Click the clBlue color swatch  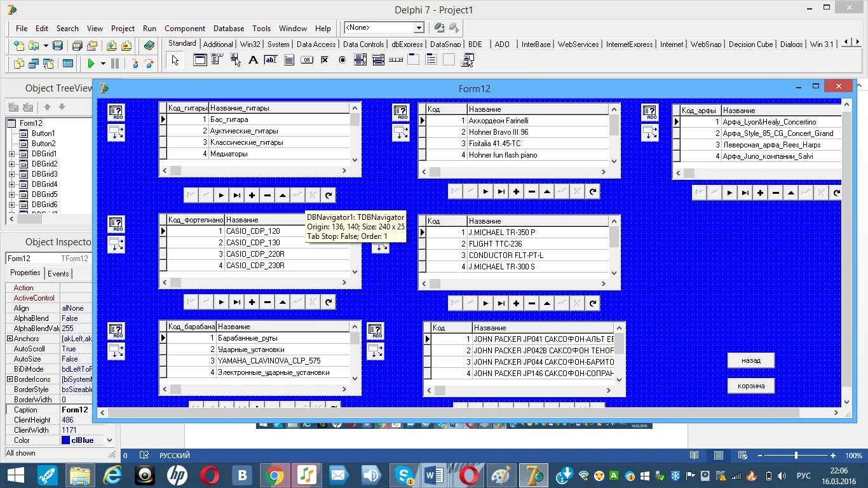coord(66,440)
